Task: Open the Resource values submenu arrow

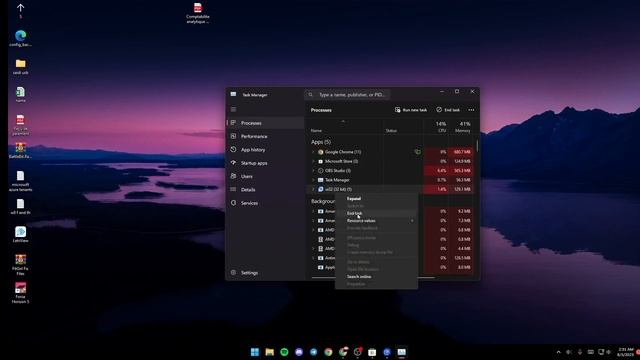Action: click(412, 221)
